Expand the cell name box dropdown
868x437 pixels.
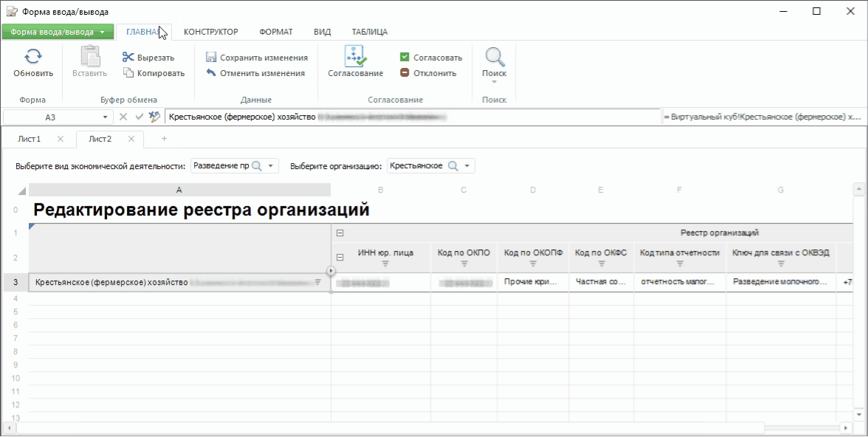(x=105, y=117)
